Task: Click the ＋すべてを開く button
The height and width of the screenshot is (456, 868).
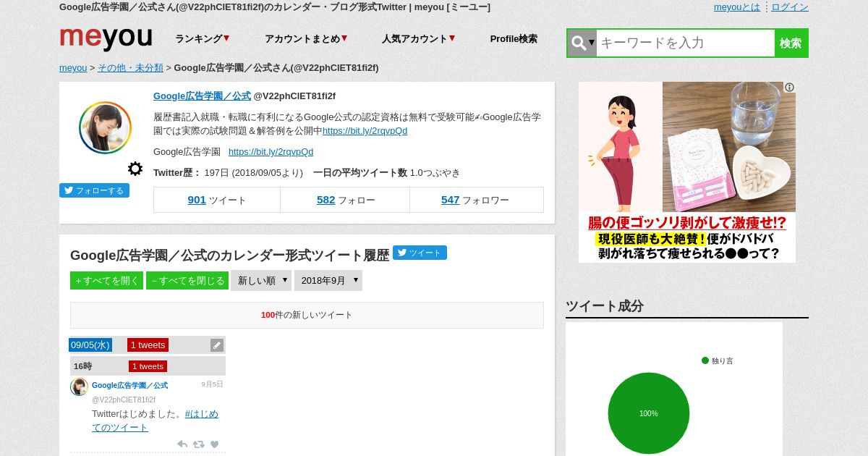Action: click(x=107, y=281)
